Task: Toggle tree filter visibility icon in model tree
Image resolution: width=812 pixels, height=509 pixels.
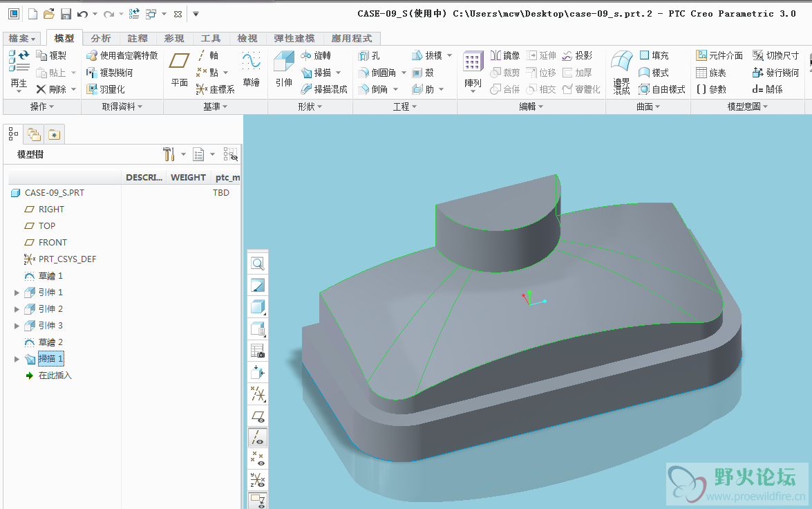Action: click(x=230, y=154)
